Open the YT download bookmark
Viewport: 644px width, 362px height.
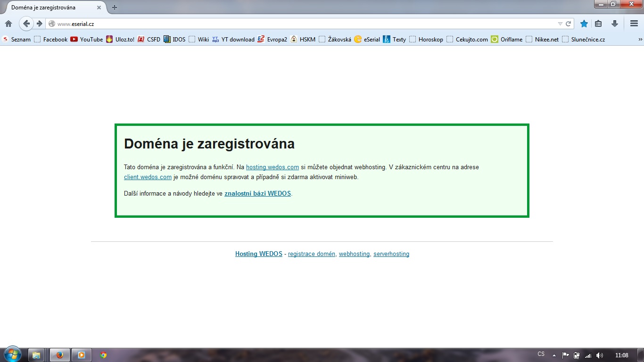tap(233, 39)
